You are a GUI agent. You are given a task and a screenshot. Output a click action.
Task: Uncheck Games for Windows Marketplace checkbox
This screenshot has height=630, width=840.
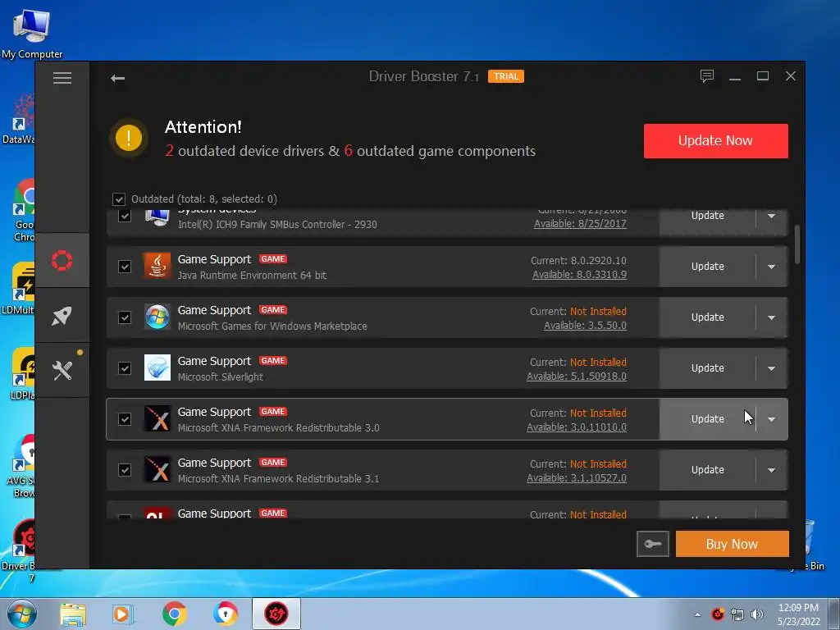[125, 317]
